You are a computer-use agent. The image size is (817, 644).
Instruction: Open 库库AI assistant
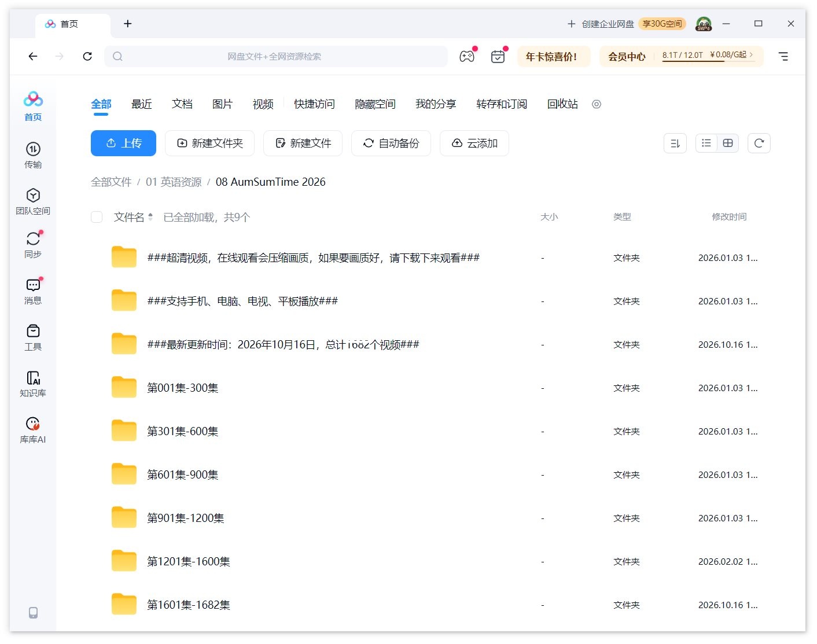click(33, 430)
